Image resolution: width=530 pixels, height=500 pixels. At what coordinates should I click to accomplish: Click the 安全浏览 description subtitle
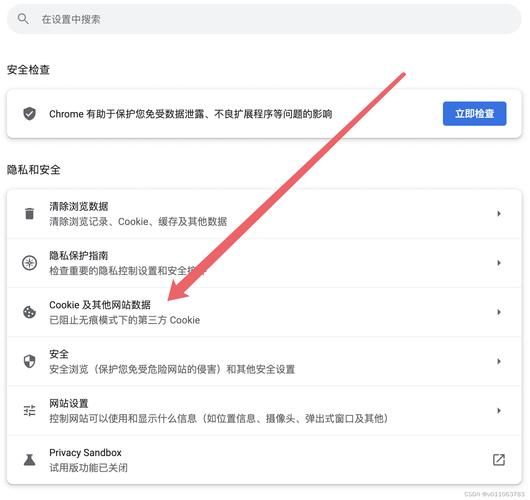(172, 369)
